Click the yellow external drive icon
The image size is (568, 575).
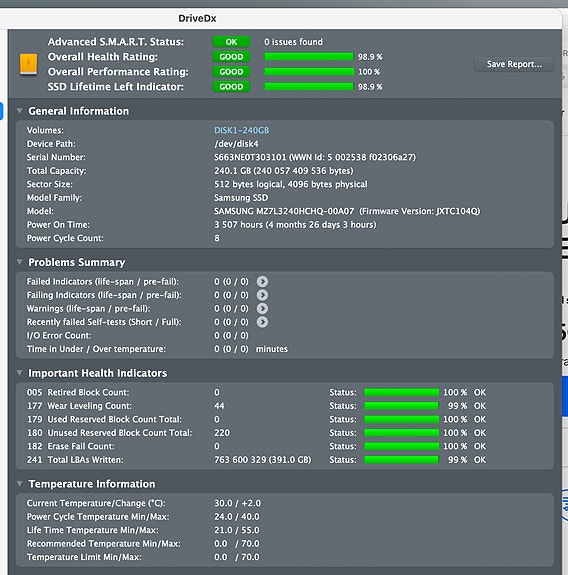(x=28, y=64)
